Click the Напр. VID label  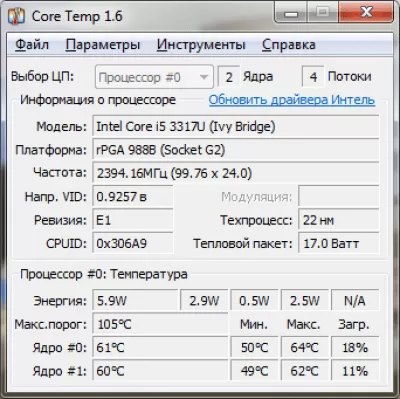(56, 197)
